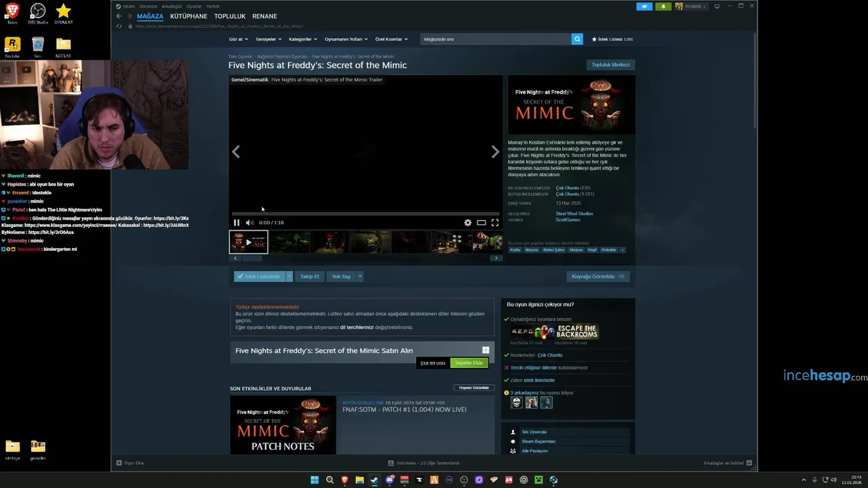Screen dimensions: 868x488
Task: Open the Arkadaşlar menu
Action: 172,6
